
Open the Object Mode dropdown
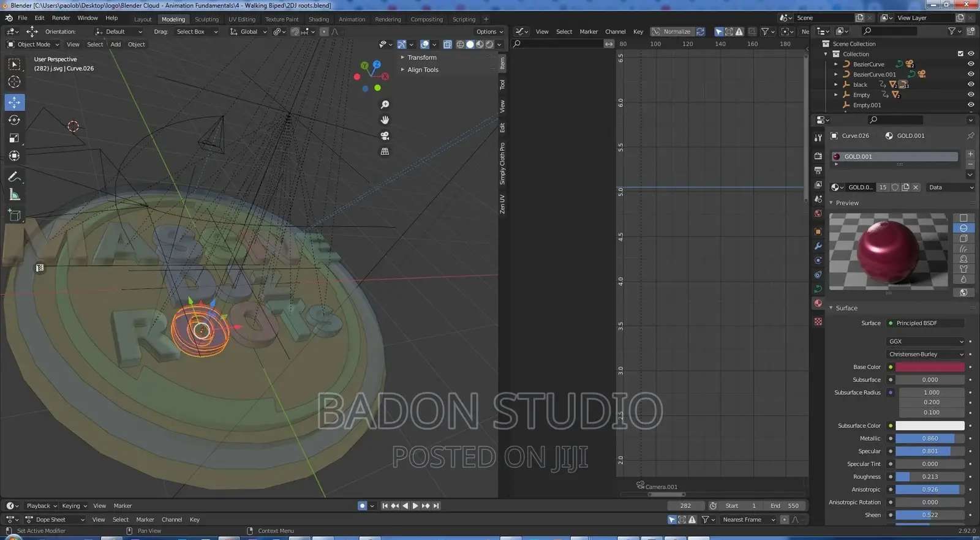(33, 44)
